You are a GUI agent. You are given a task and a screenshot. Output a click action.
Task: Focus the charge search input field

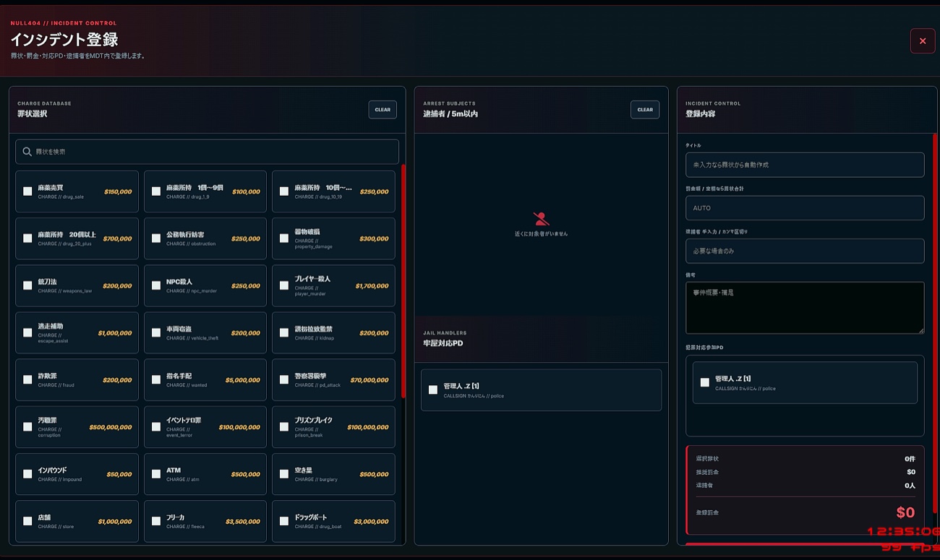pos(207,152)
